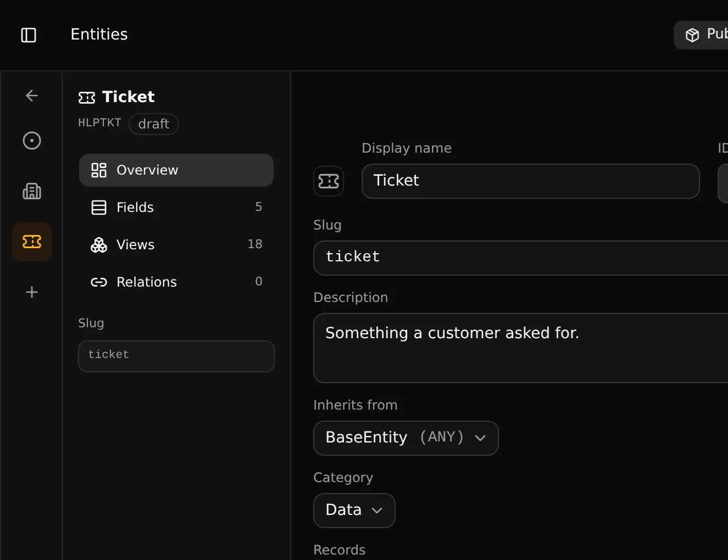Add a new item with the plus icon
The image size is (728, 560).
tap(32, 292)
